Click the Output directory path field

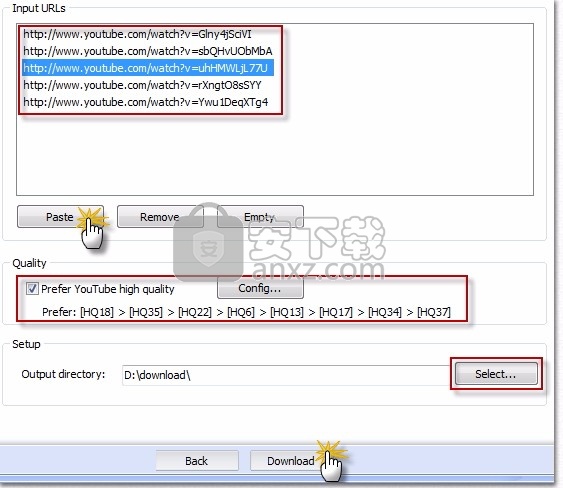[285, 375]
